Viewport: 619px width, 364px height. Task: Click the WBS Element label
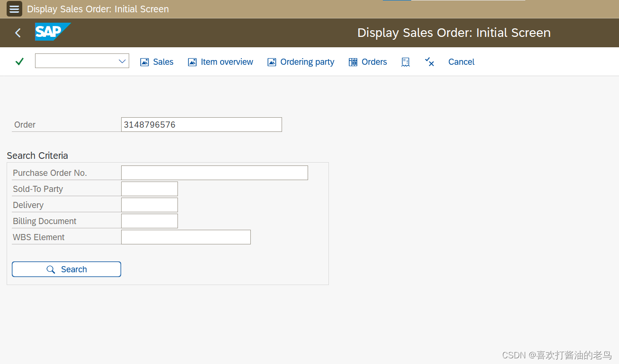click(x=39, y=237)
